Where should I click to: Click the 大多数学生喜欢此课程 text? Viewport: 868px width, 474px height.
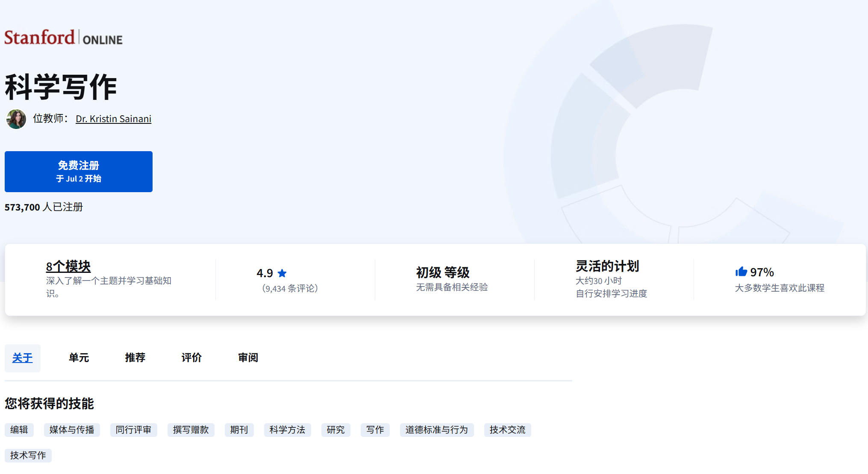780,288
